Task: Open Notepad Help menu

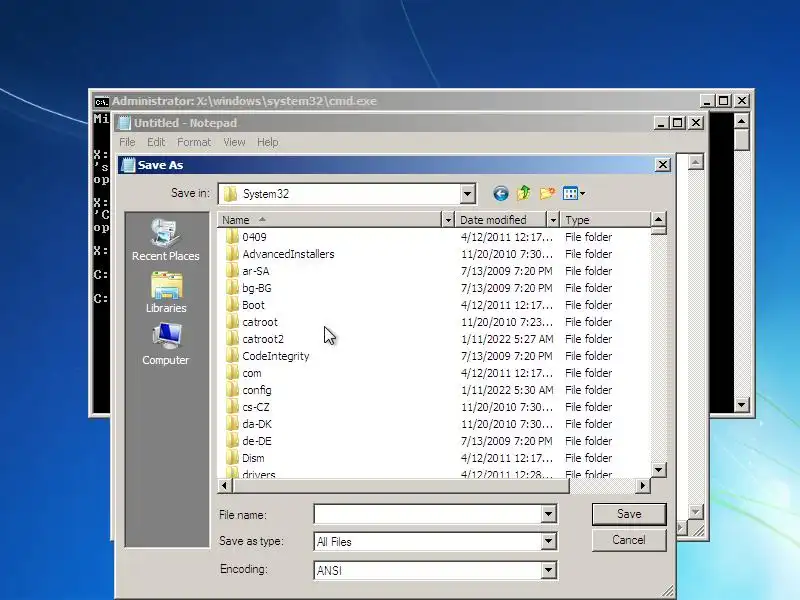Action: tap(267, 142)
